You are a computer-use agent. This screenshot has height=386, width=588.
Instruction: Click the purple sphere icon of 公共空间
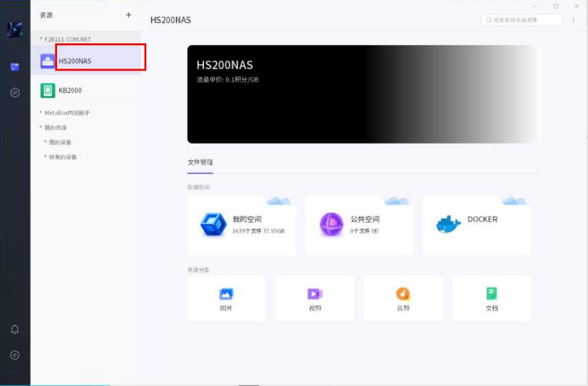pyautogui.click(x=331, y=224)
